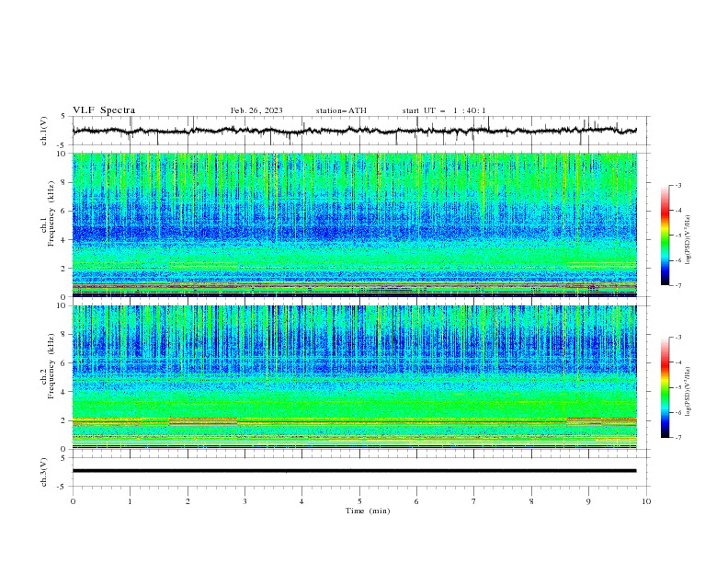
Task: Click the time axis tick label '9'
Action: (x=588, y=501)
